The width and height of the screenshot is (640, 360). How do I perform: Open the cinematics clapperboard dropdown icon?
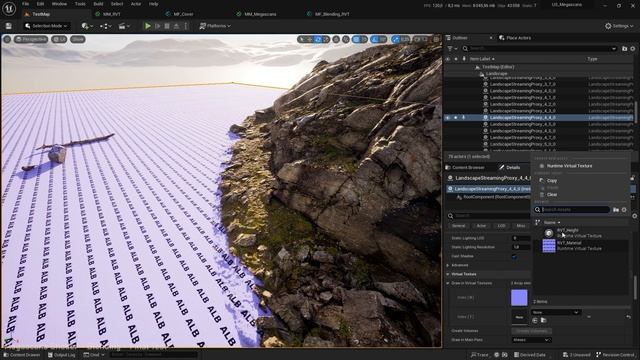[124, 26]
